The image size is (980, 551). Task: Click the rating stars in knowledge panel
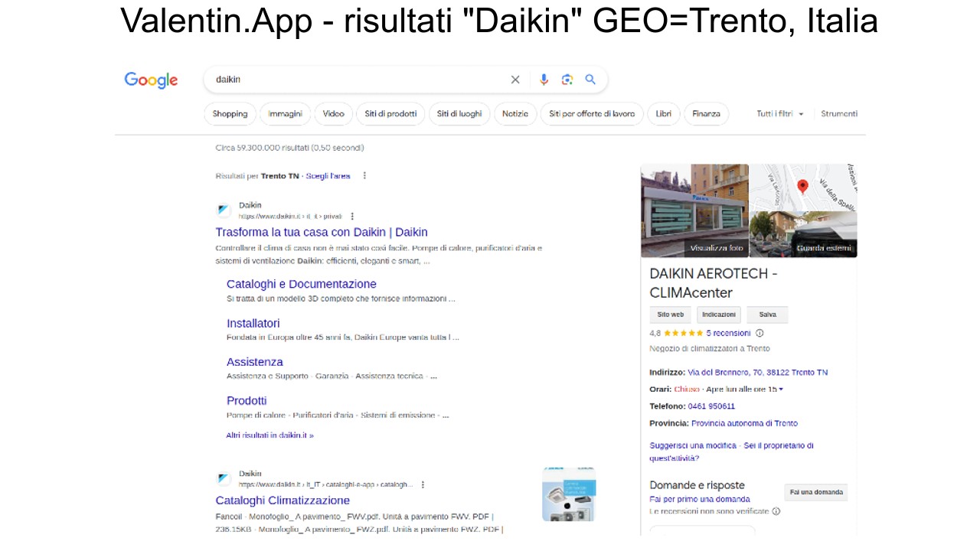[x=683, y=333]
